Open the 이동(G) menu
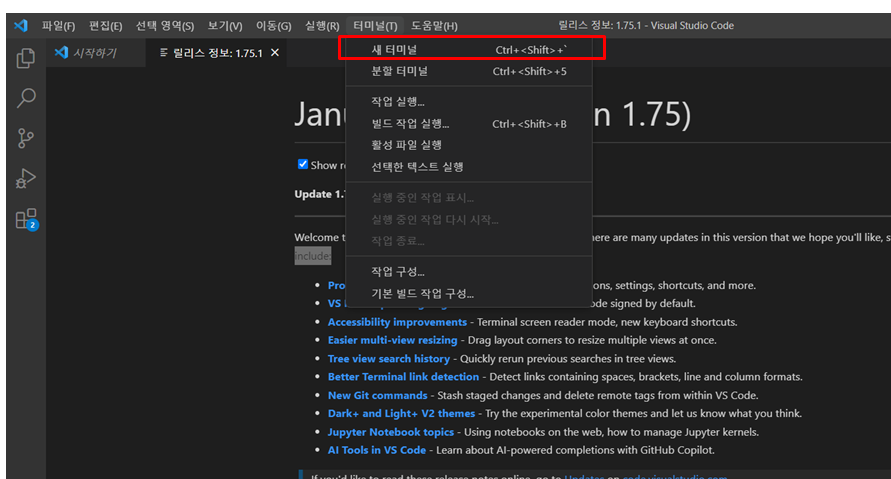Viewport: 891px width, 479px height. pyautogui.click(x=273, y=26)
